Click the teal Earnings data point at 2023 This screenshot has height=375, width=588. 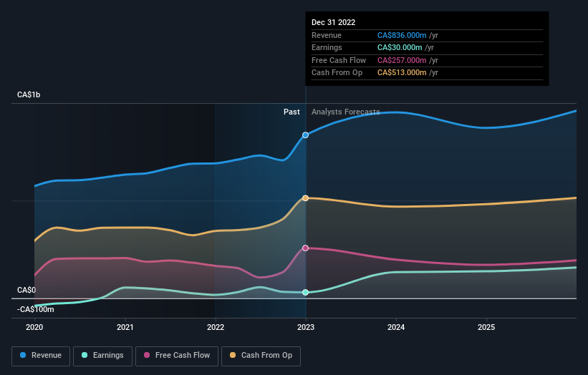[x=306, y=292]
